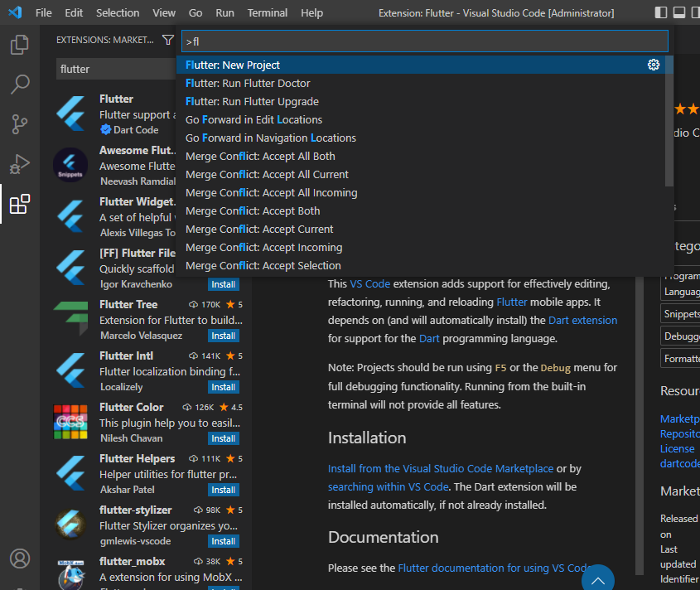Click the VS Code logo icon
Screen dimensions: 700x590
(15, 12)
